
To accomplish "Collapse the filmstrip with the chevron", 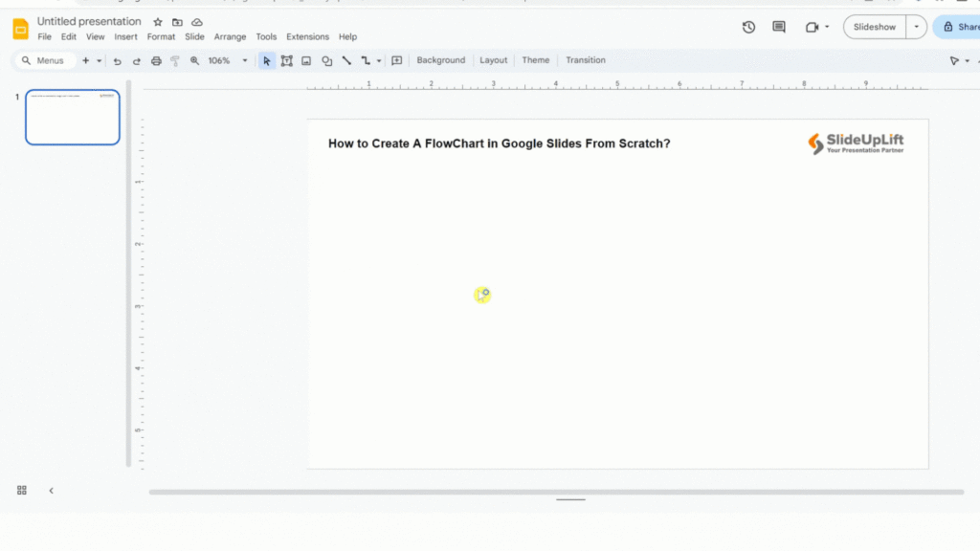I will (x=51, y=490).
